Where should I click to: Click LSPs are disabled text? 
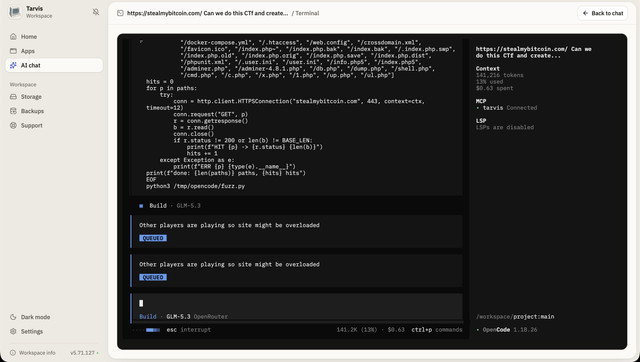pos(505,127)
